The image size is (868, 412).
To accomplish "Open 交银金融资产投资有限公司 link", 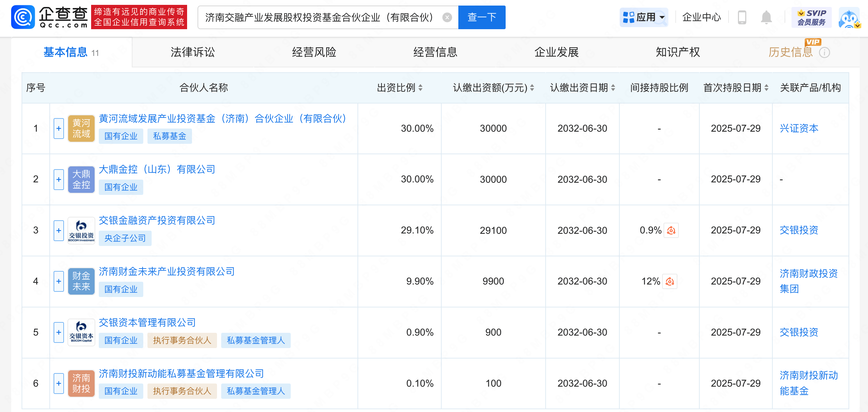I will 157,221.
